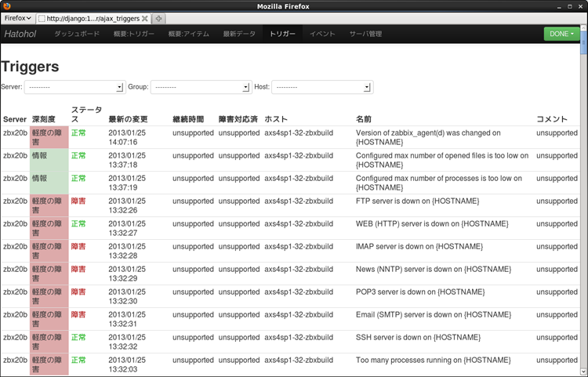
Task: Open the イベント navigation page
Action: [x=322, y=34]
